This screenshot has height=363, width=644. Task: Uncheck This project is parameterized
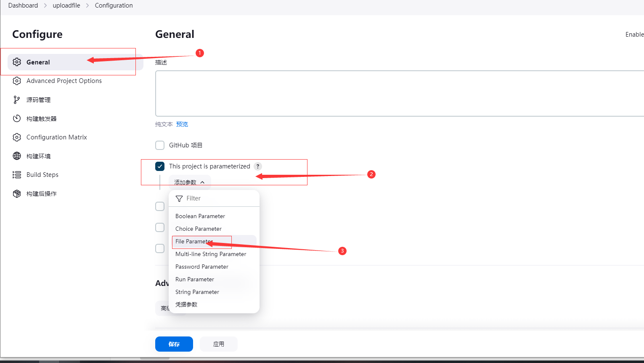pos(160,166)
